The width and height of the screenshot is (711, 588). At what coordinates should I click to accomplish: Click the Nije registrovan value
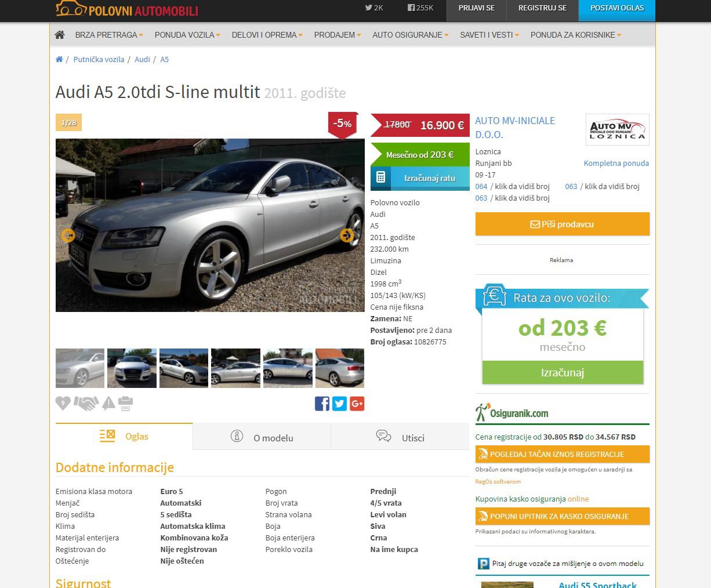pos(189,549)
